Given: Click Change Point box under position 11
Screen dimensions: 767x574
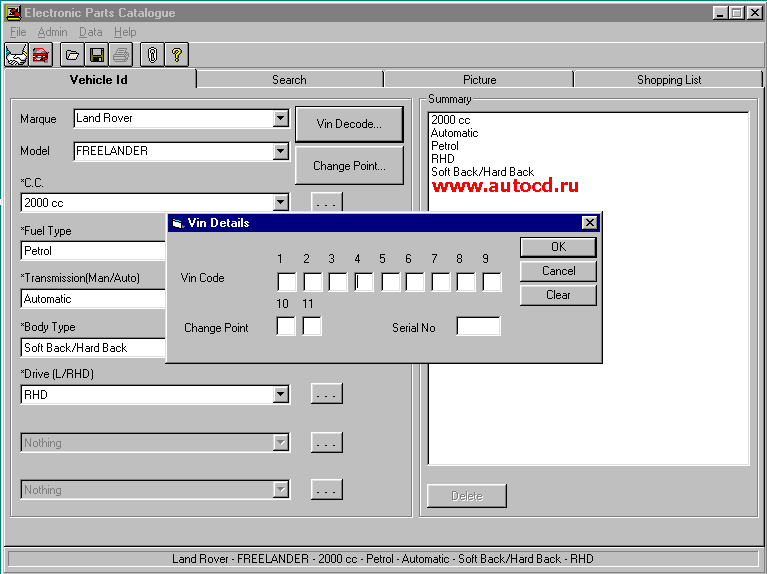Looking at the screenshot, I should pyautogui.click(x=312, y=326).
